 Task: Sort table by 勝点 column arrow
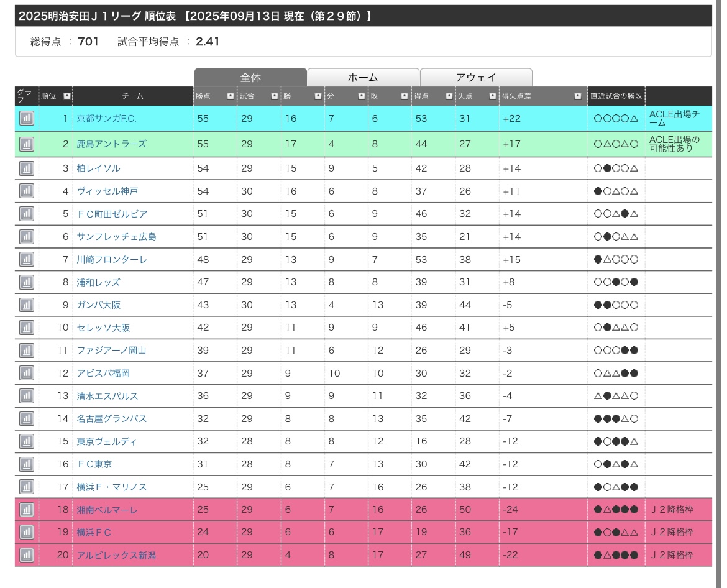point(231,96)
